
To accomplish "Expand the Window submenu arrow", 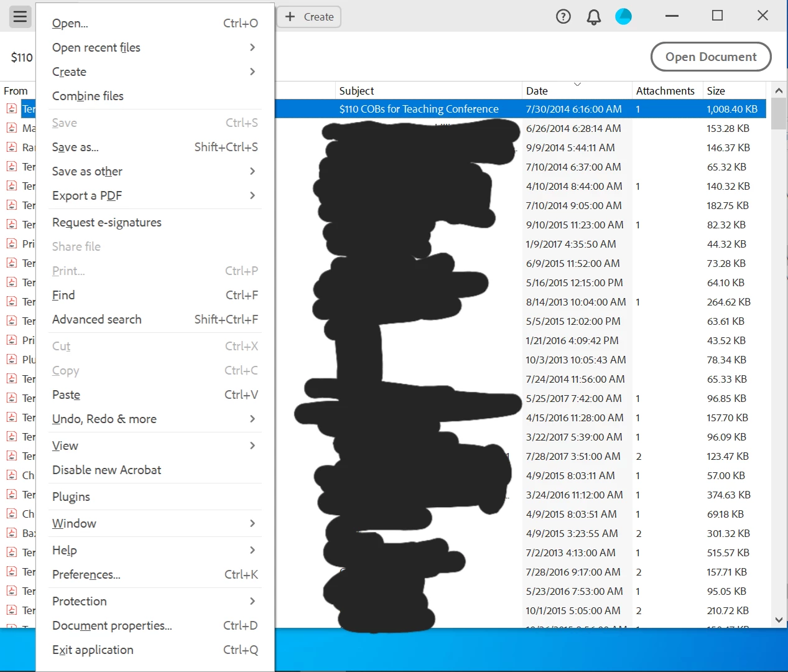I will coord(252,523).
